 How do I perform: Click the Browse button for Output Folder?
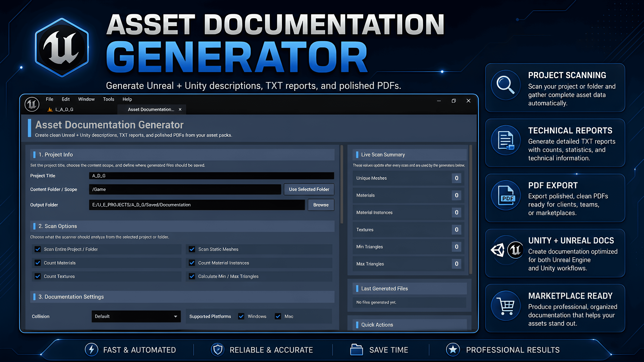pyautogui.click(x=321, y=205)
